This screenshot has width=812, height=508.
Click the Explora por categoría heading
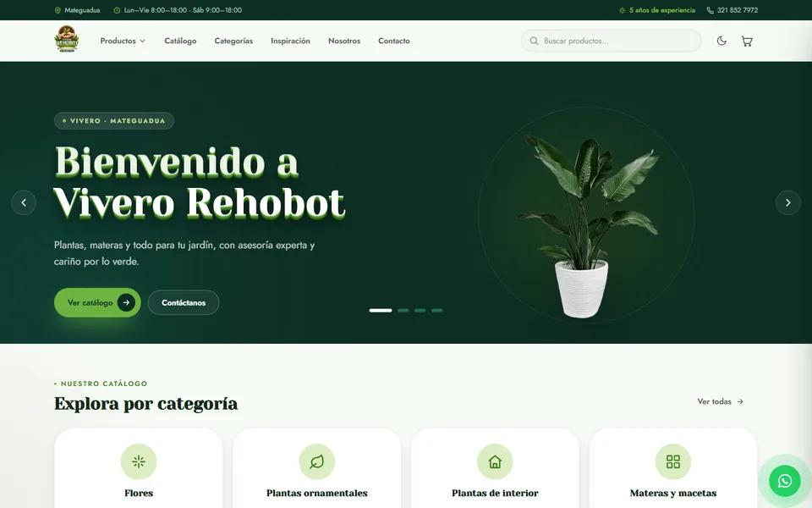click(x=145, y=403)
